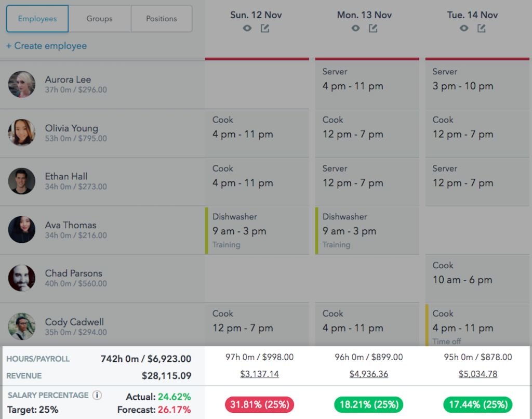532x419 pixels.
Task: Toggle the eye icon for Mon. 13 Nov
Action: pyautogui.click(x=355, y=29)
